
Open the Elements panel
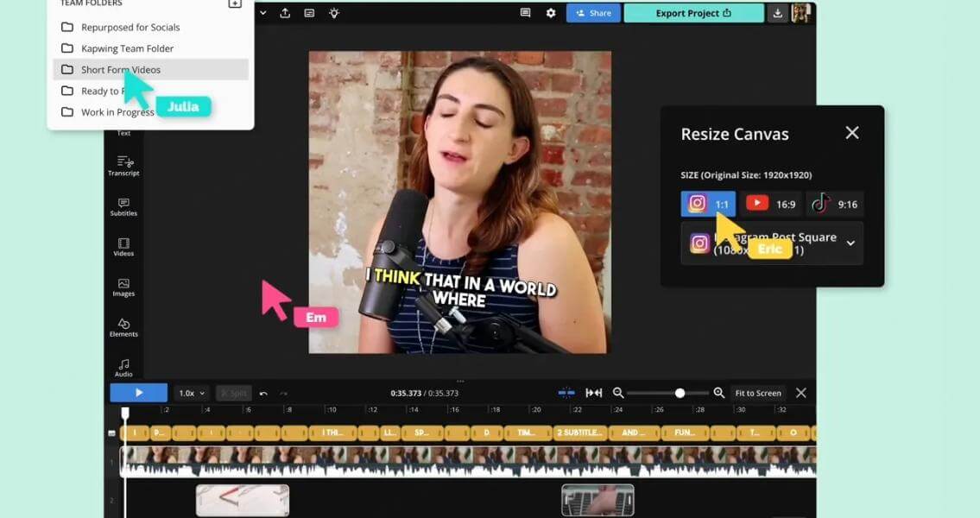click(x=123, y=327)
